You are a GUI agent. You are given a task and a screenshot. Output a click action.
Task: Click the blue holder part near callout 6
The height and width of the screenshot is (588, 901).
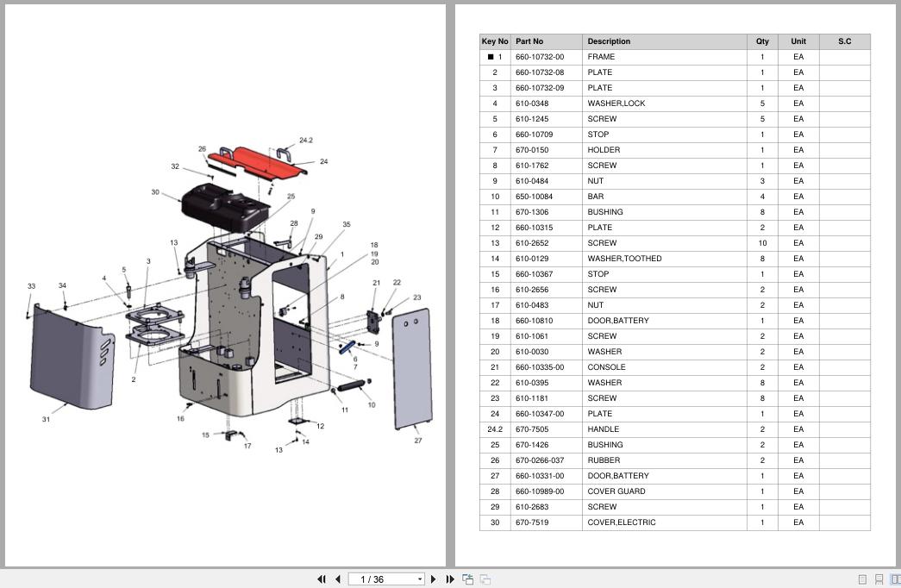point(347,347)
